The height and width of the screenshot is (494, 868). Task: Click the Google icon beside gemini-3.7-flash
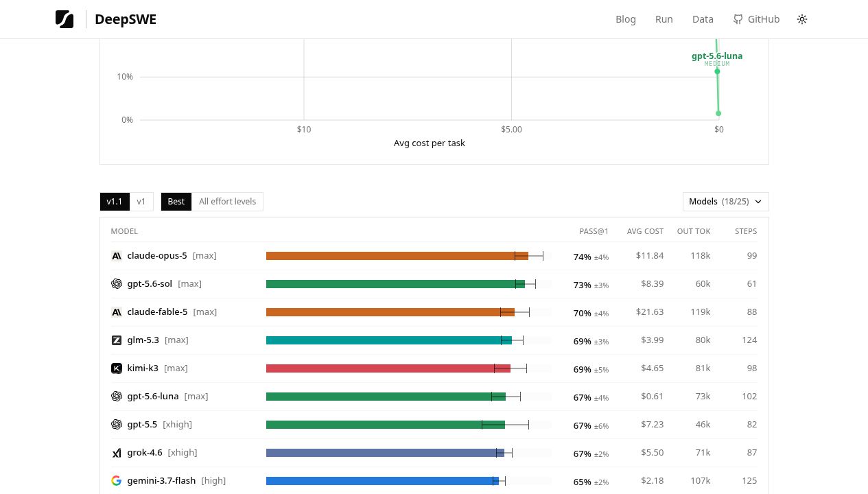(116, 481)
